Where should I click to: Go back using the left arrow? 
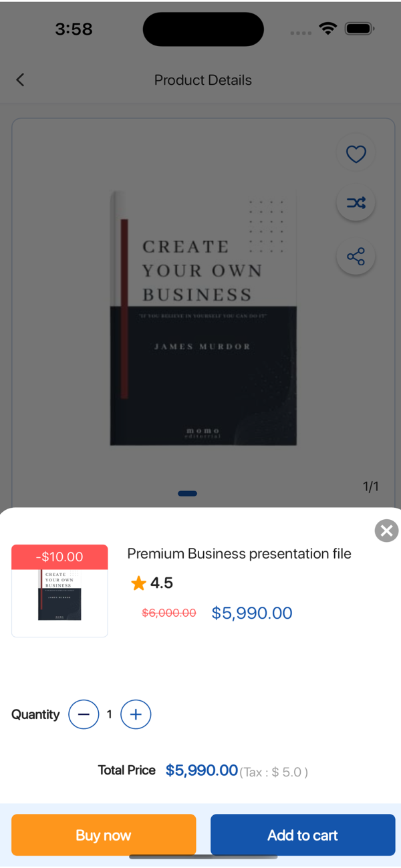point(20,80)
